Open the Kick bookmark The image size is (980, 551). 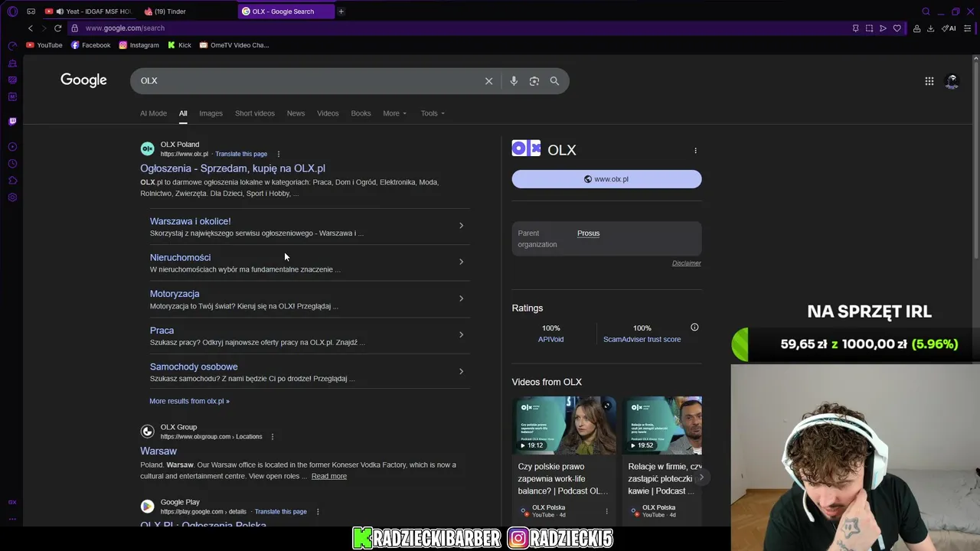pos(179,45)
